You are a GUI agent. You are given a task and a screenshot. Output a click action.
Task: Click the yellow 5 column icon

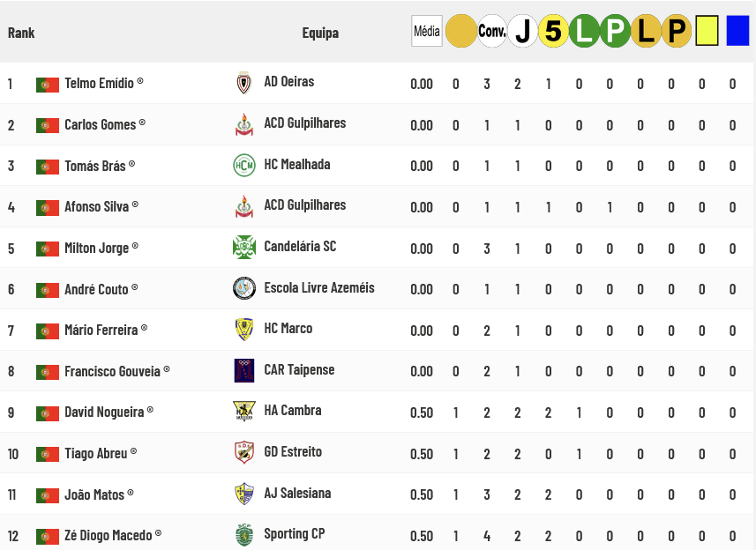point(553,32)
